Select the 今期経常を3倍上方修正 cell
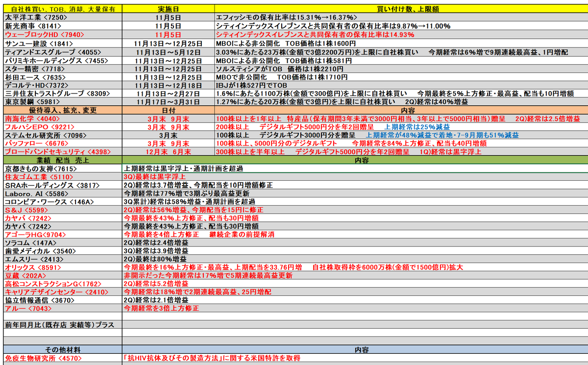Image resolution: width=588 pixels, height=365 pixels. [x=355, y=309]
